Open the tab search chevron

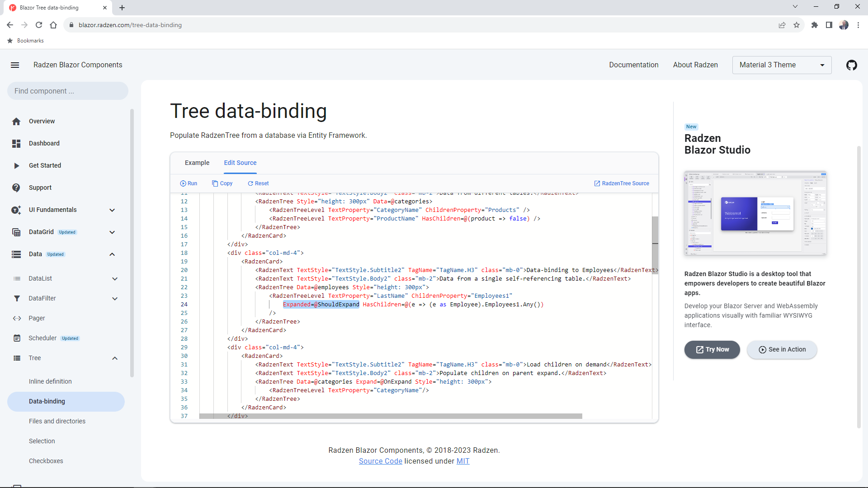pos(795,6)
